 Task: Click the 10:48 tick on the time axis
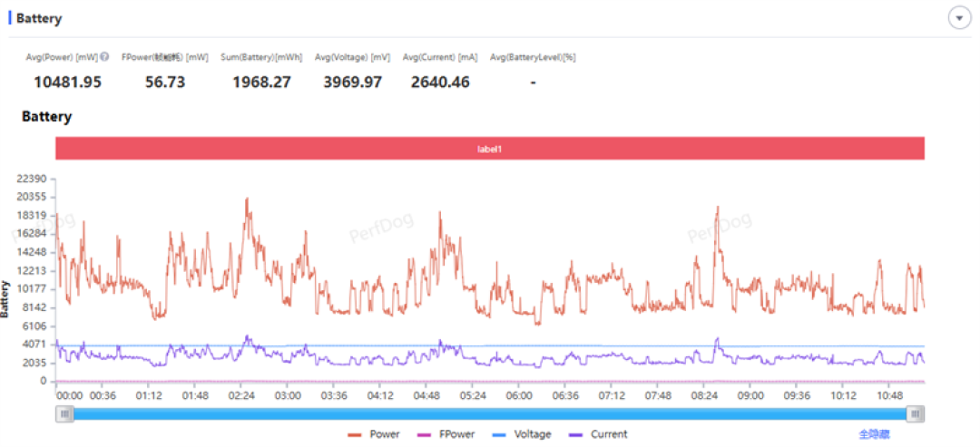[x=889, y=396]
